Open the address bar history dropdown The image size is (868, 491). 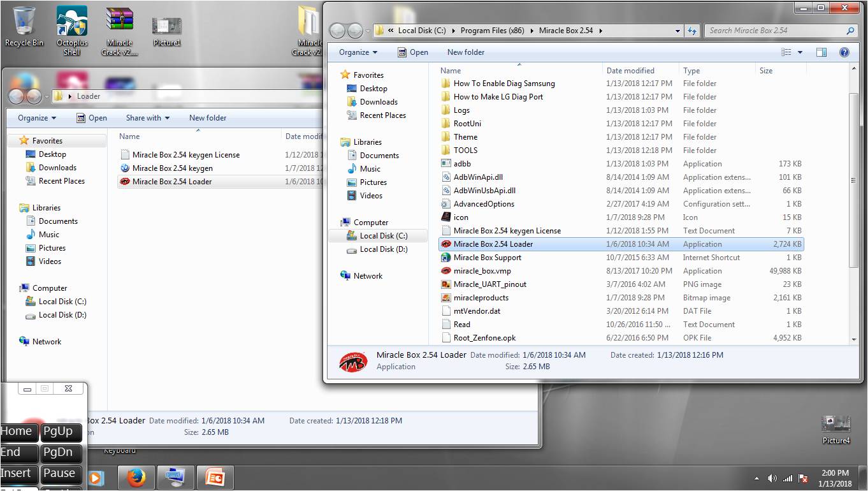[678, 31]
